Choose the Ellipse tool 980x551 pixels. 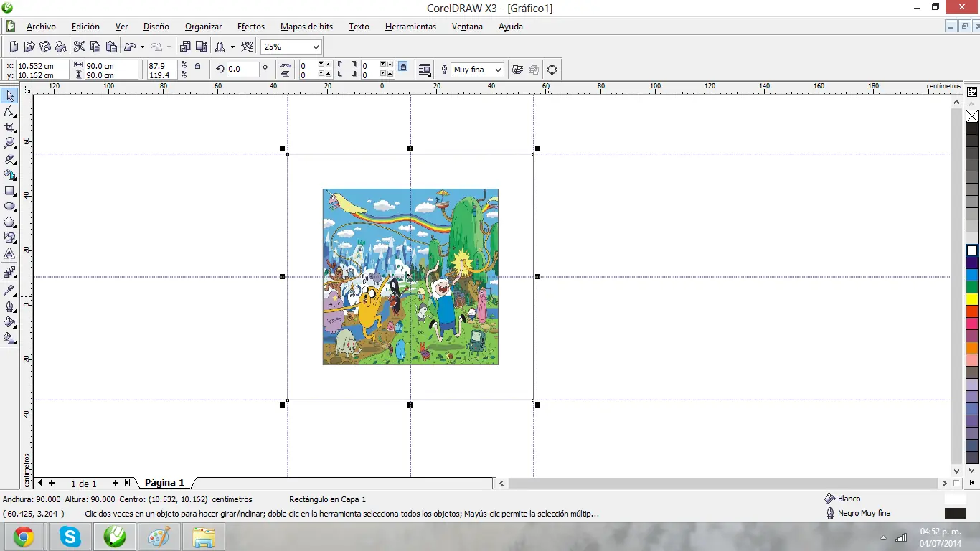pyautogui.click(x=9, y=207)
